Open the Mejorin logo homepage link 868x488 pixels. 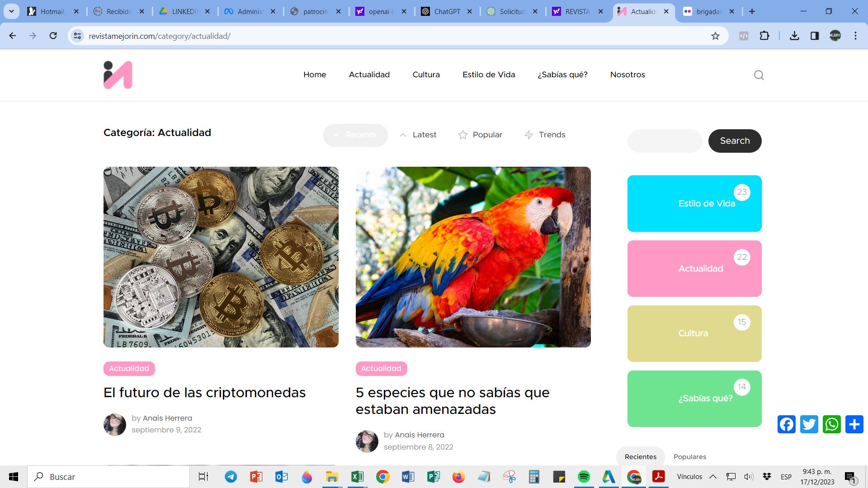pos(118,75)
